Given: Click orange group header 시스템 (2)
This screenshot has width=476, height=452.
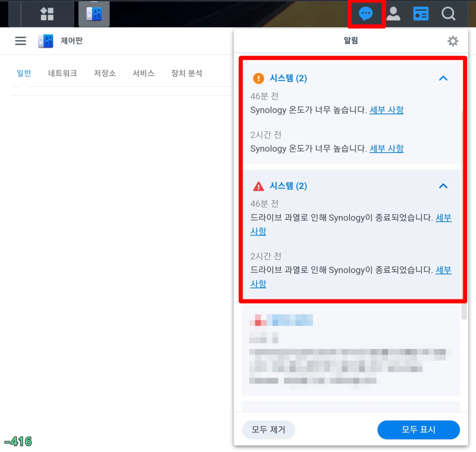Looking at the screenshot, I should [x=288, y=78].
